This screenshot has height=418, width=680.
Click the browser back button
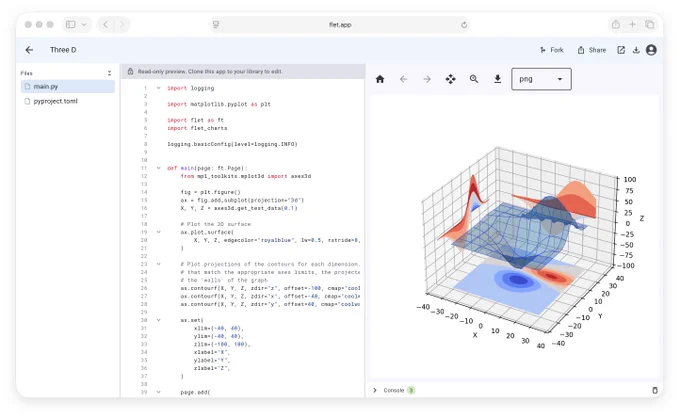[105, 25]
